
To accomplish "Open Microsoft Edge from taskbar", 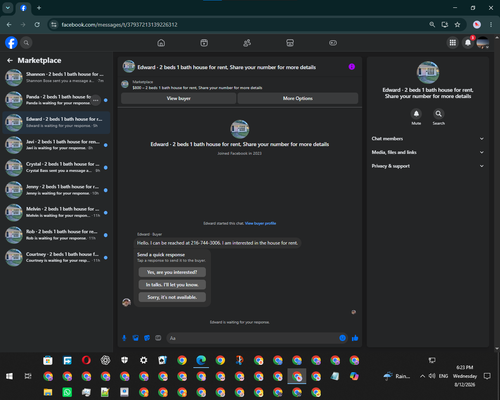I will pos(201,360).
